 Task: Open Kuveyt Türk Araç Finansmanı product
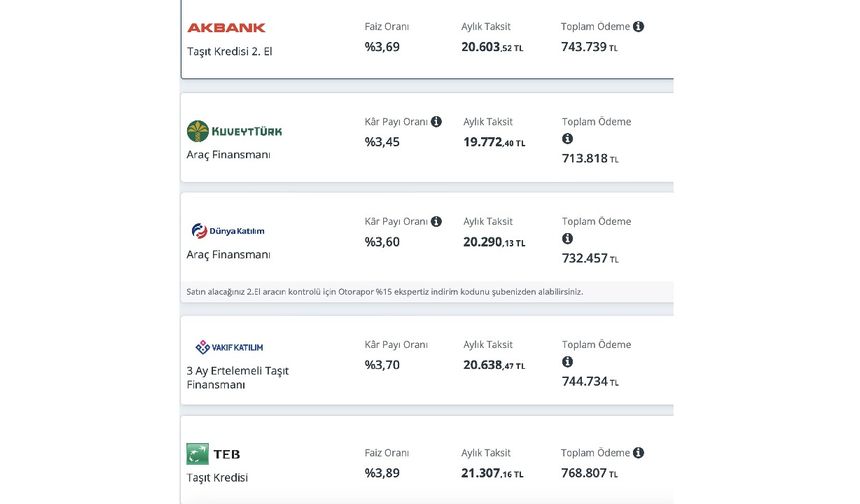pyautogui.click(x=228, y=155)
